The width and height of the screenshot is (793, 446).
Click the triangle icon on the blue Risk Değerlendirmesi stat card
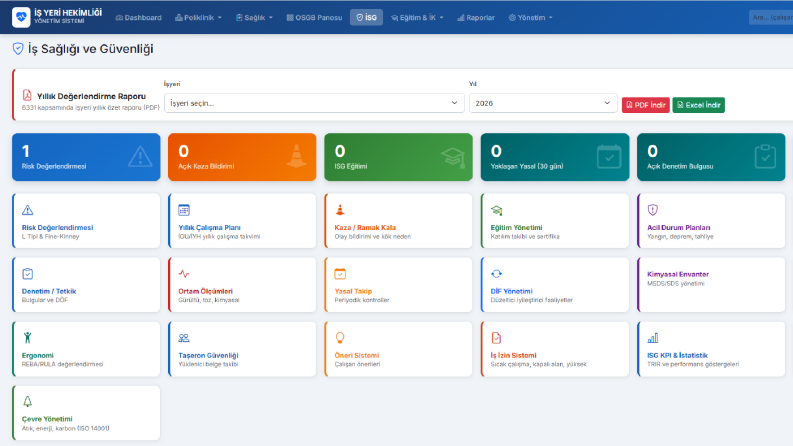click(x=140, y=156)
